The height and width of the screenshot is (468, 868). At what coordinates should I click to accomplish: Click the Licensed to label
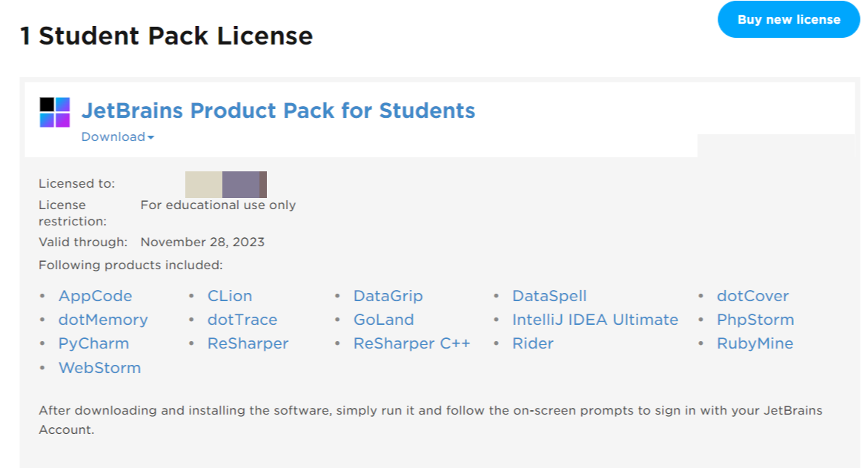77,183
